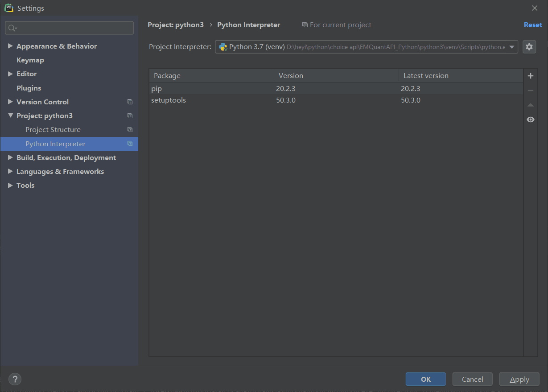Image resolution: width=548 pixels, height=392 pixels.
Task: Click the PyCharm logo in title bar
Action: click(9, 8)
